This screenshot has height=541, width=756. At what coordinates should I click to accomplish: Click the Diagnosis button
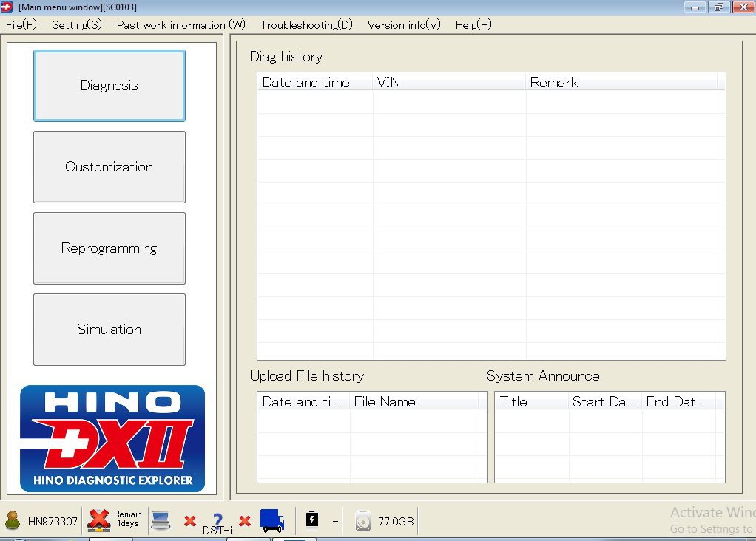[x=109, y=86]
